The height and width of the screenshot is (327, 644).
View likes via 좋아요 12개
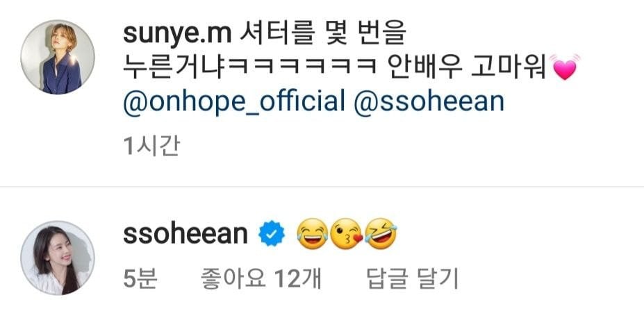point(261,279)
